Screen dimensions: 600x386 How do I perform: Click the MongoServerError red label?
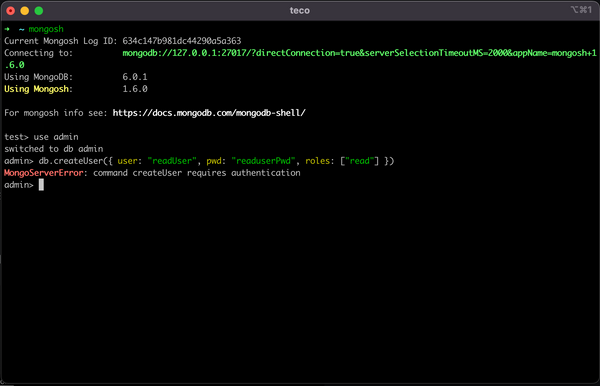tap(43, 173)
